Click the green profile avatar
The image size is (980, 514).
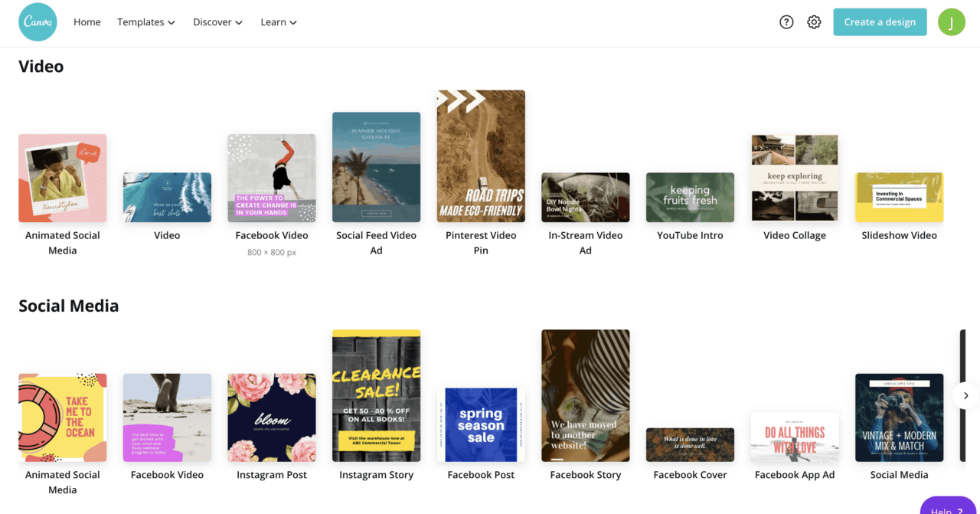click(x=952, y=21)
